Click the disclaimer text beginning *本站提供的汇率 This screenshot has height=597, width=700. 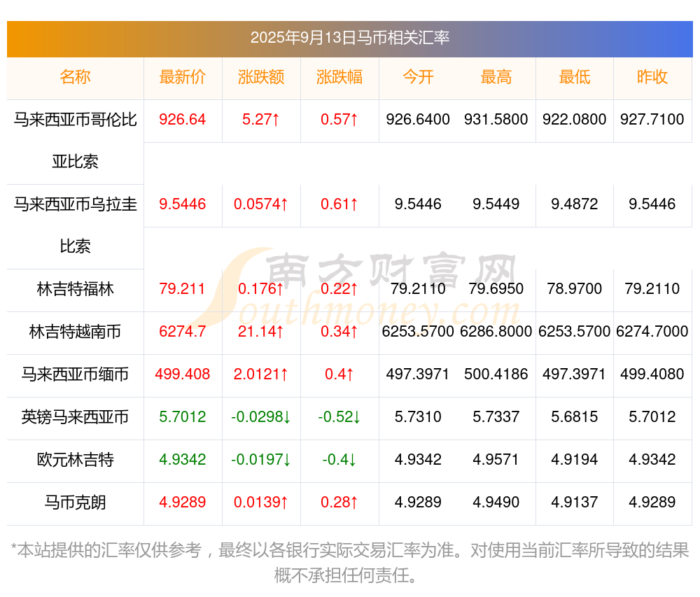[x=349, y=563]
